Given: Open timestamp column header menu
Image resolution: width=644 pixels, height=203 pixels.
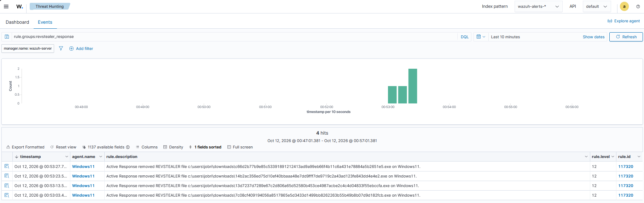Looking at the screenshot, I should [x=66, y=157].
